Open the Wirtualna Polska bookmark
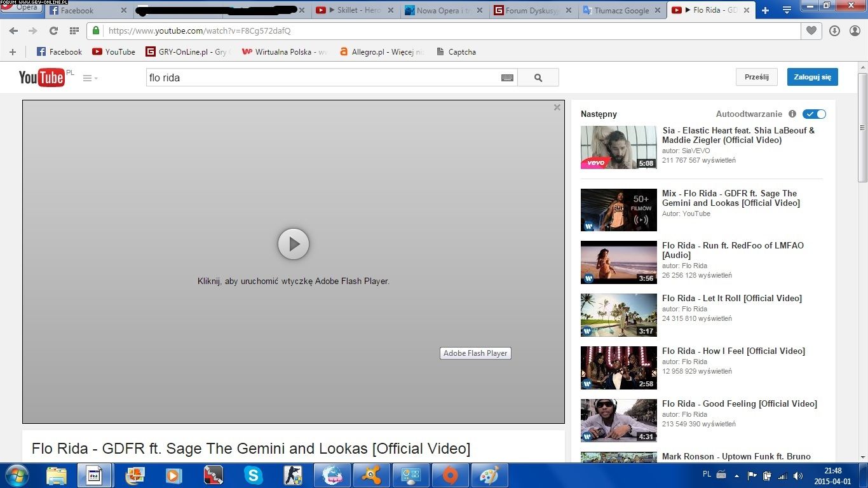The image size is (868, 488). (285, 52)
